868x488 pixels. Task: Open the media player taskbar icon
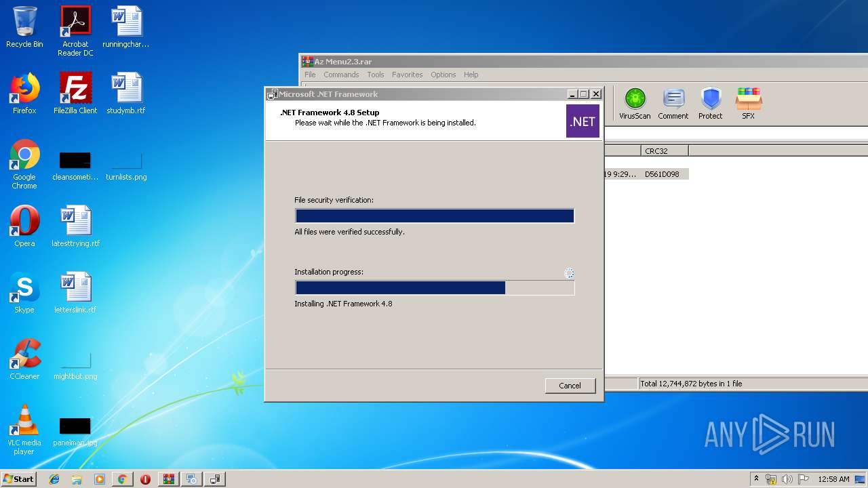coord(100,479)
